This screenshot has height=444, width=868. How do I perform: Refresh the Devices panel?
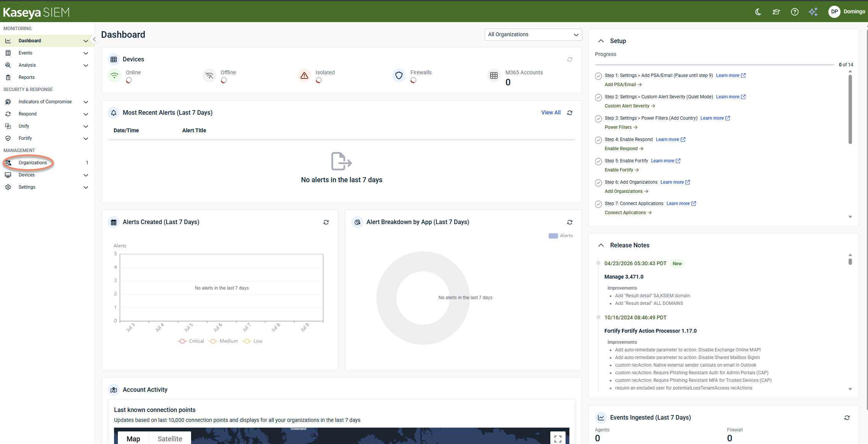570,59
